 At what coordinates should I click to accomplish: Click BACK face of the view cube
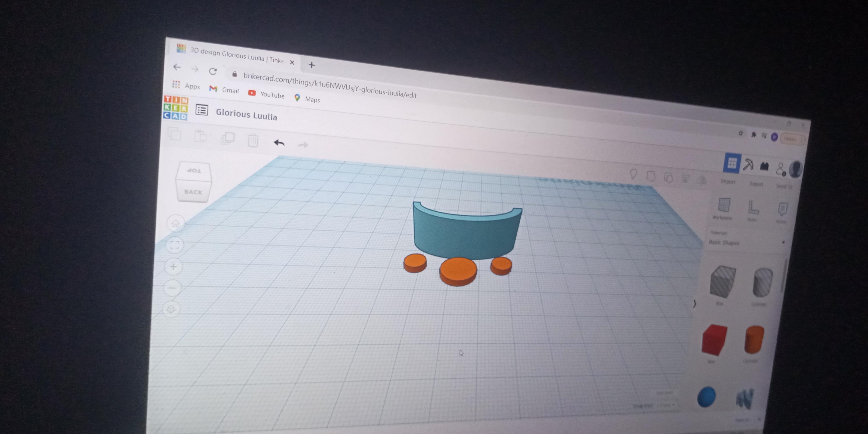click(x=193, y=192)
